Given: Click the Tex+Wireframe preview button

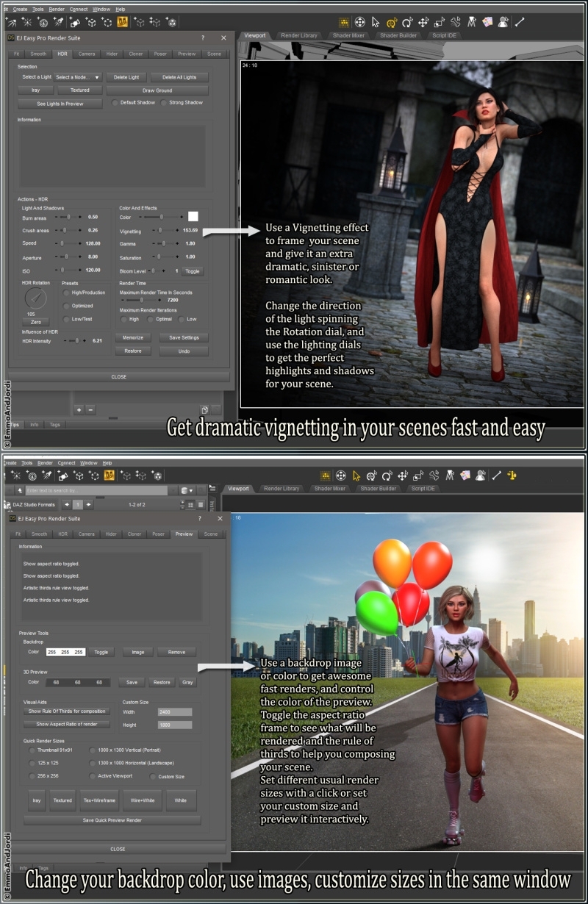Looking at the screenshot, I should click(x=99, y=800).
